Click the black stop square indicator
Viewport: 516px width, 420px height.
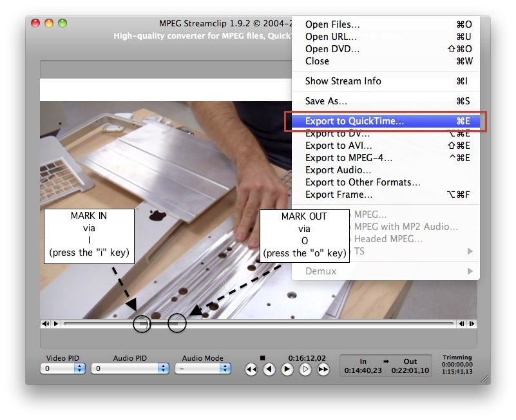[262, 358]
